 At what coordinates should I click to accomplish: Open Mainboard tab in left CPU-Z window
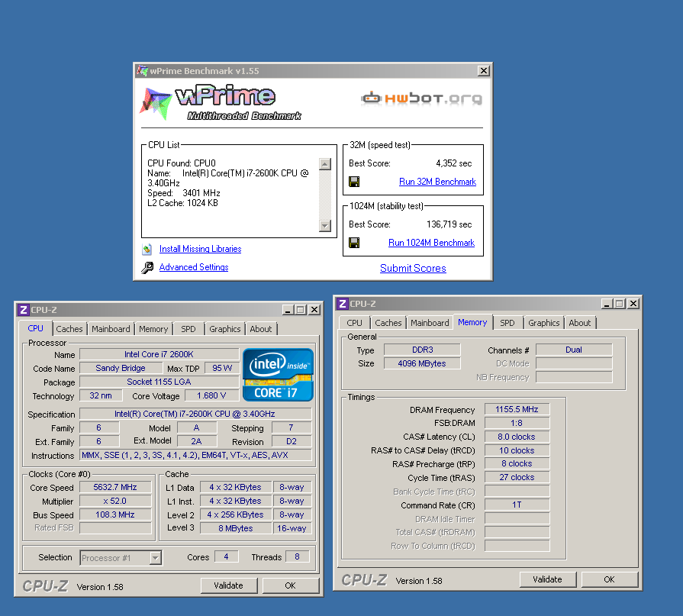pos(111,329)
